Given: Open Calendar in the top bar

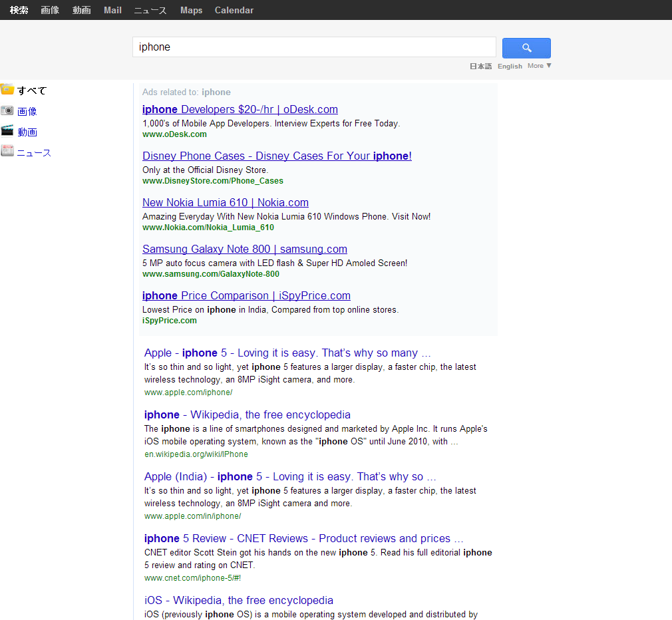Looking at the screenshot, I should [x=234, y=10].
